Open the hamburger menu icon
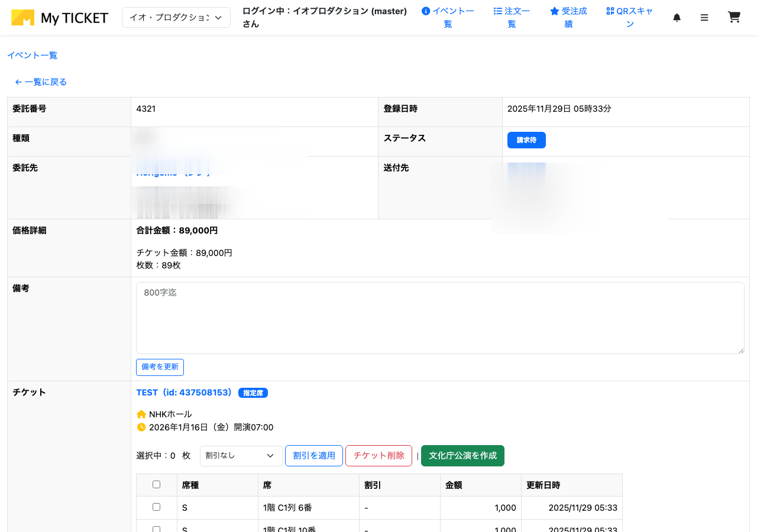The width and height of the screenshot is (757, 532). [704, 17]
